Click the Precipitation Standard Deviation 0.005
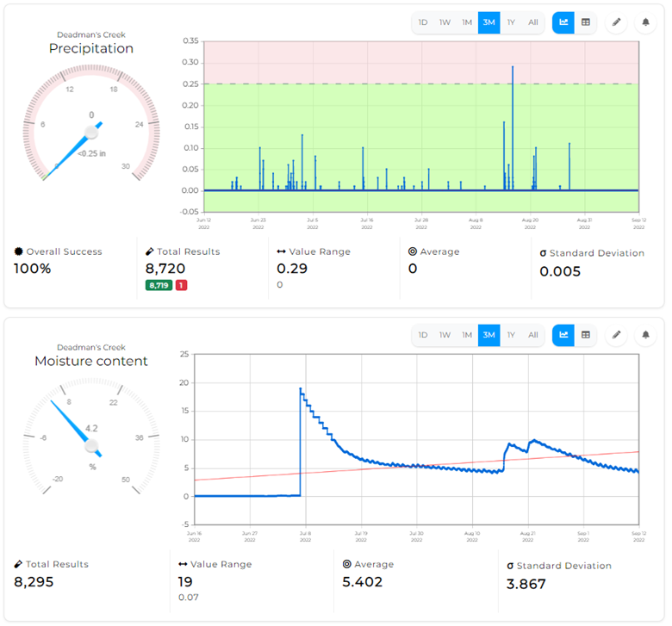 coord(560,271)
